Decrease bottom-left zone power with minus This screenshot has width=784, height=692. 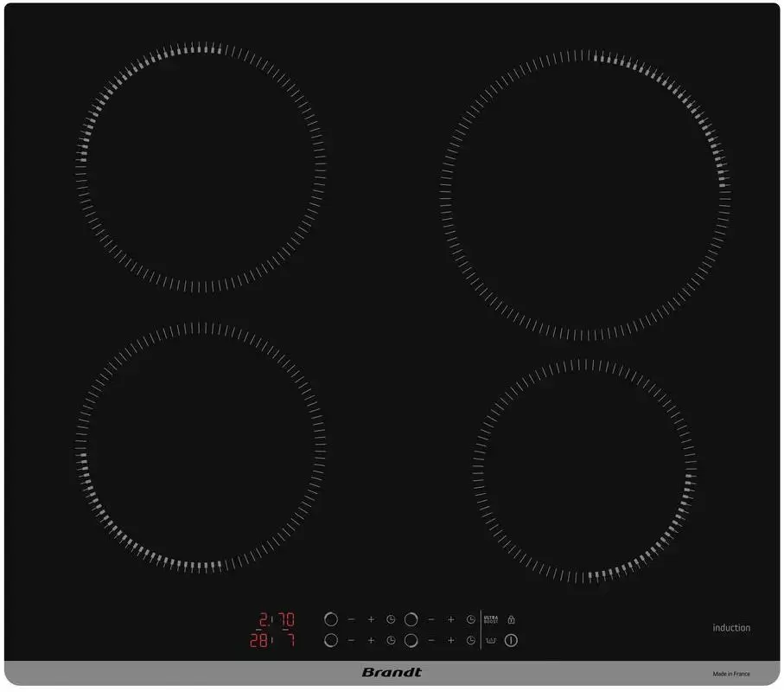(351, 641)
